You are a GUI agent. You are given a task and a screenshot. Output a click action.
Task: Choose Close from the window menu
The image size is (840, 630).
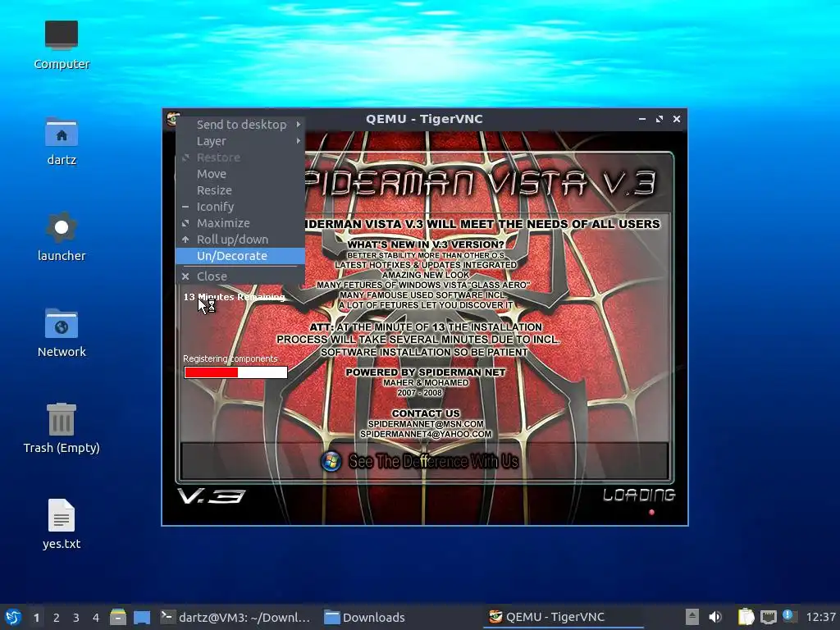[x=240, y=276]
